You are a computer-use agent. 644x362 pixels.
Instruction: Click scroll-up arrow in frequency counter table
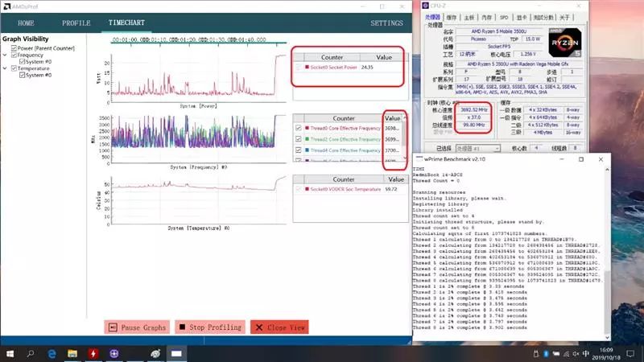[405, 118]
